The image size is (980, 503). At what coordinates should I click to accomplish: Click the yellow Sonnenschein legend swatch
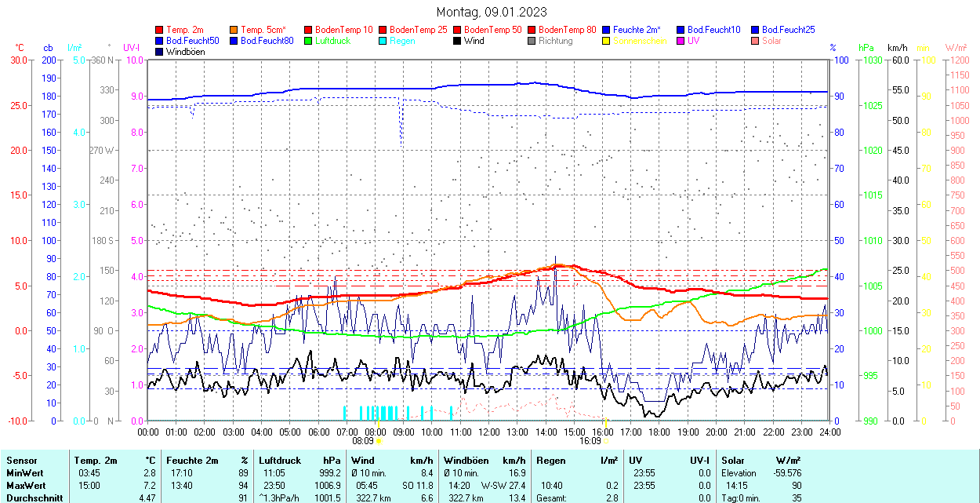click(607, 41)
